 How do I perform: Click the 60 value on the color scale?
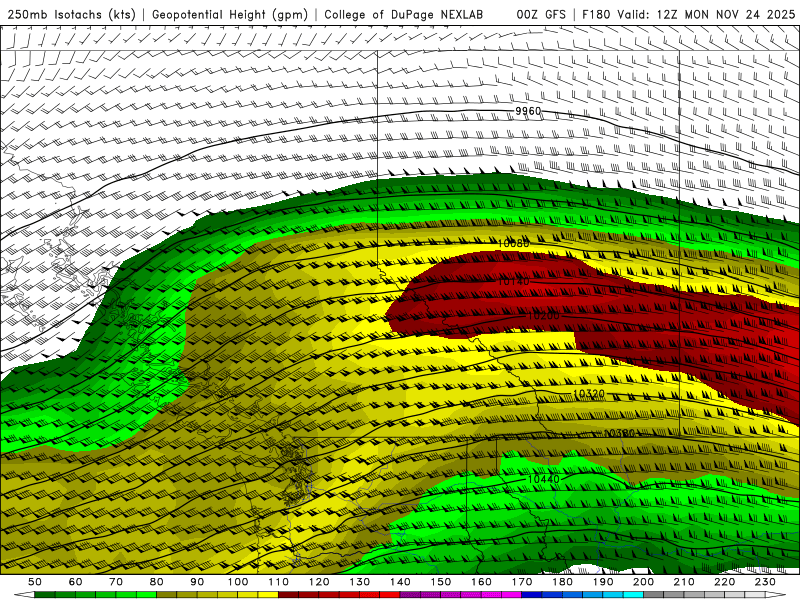pyautogui.click(x=76, y=582)
